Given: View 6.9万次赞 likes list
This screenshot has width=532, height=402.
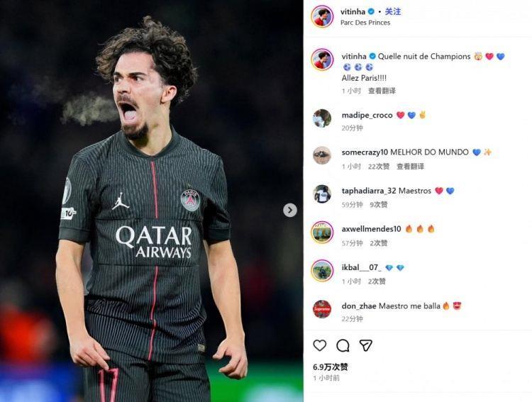Looking at the screenshot, I should 330,367.
